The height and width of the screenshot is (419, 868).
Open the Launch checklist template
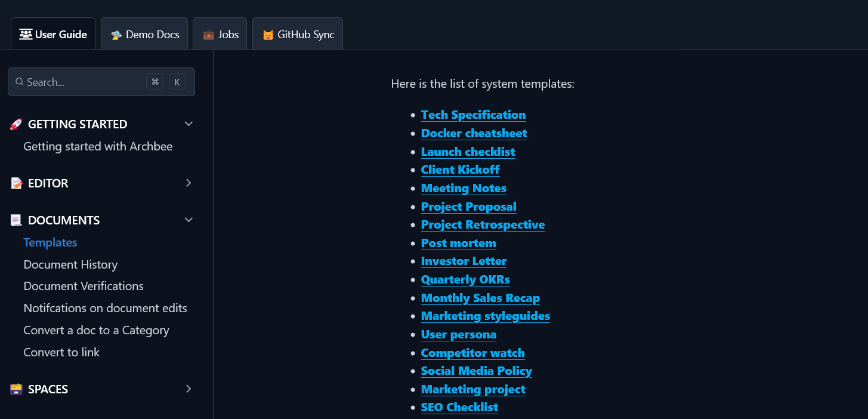(x=468, y=152)
